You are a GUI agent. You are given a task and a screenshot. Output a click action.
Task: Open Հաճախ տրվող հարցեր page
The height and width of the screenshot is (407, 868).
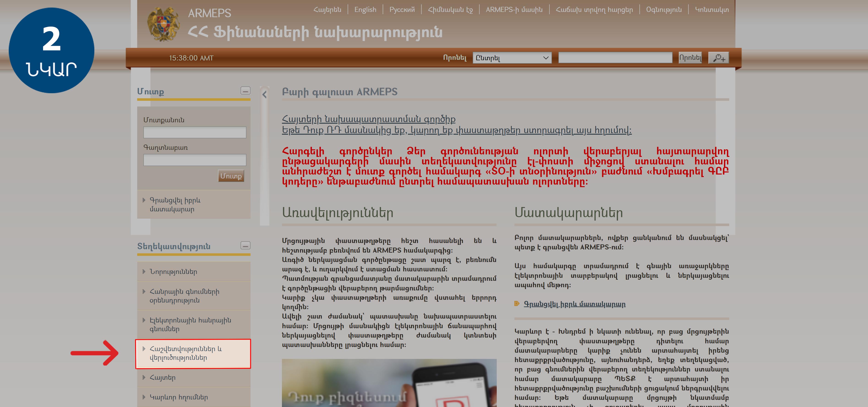tap(594, 9)
